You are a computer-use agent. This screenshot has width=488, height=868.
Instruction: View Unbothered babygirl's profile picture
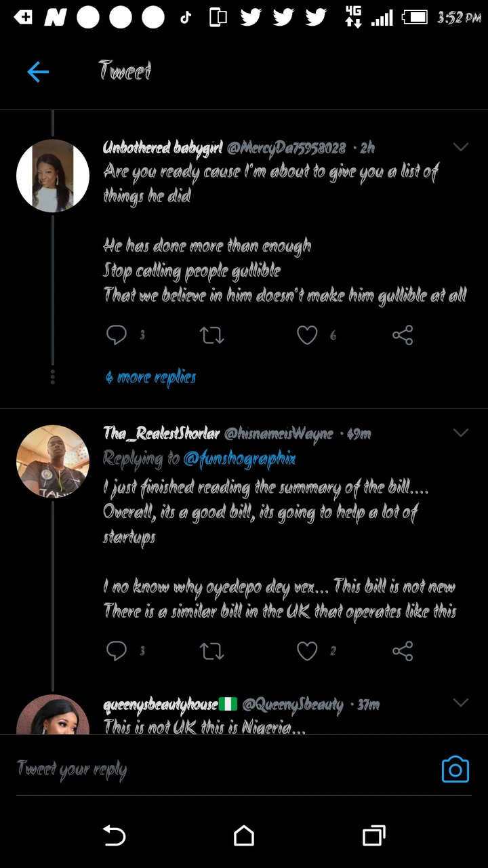click(53, 176)
